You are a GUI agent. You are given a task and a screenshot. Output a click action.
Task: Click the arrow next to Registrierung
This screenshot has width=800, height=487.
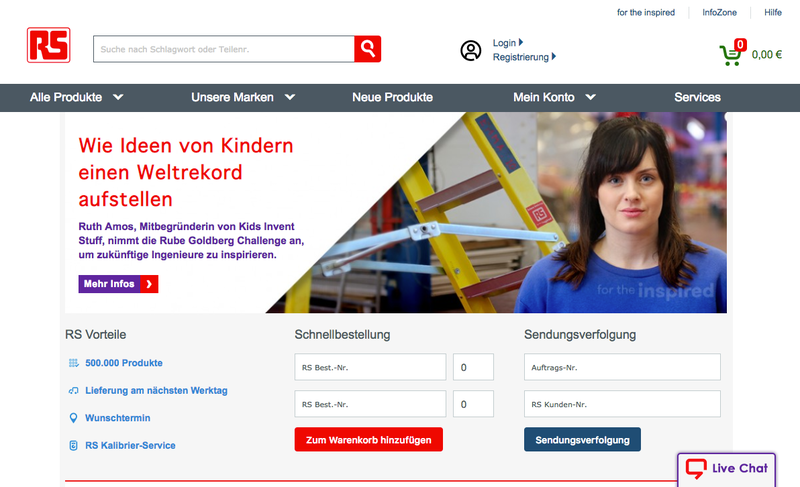coord(554,56)
